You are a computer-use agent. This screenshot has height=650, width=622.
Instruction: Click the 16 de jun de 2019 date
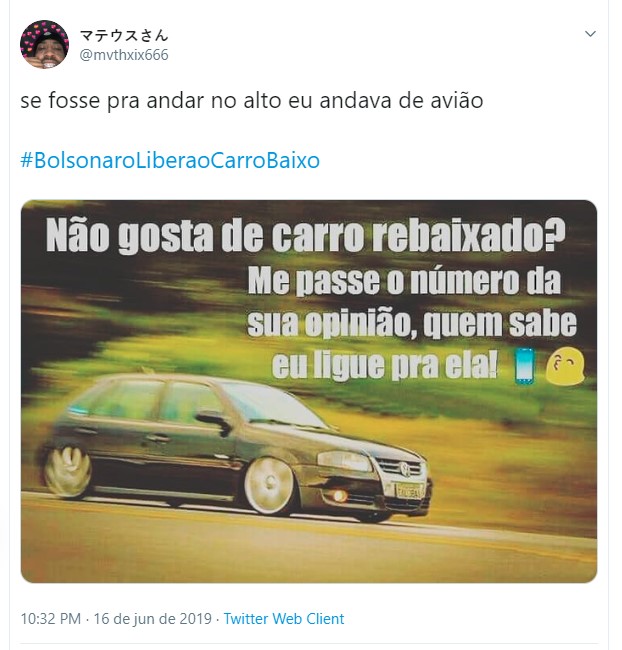153,618
